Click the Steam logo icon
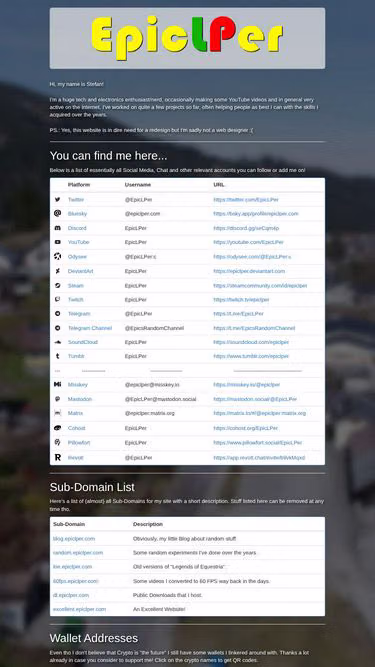 click(57, 285)
